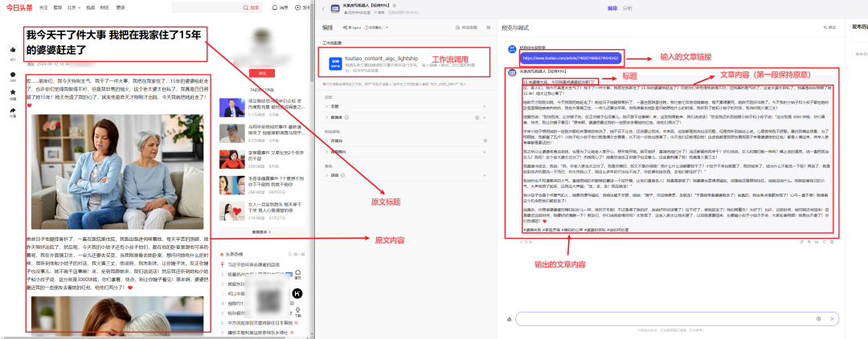Screen dimensions: 868x339
Task: Click the blue toutiao.com article link message
Action: (570, 58)
